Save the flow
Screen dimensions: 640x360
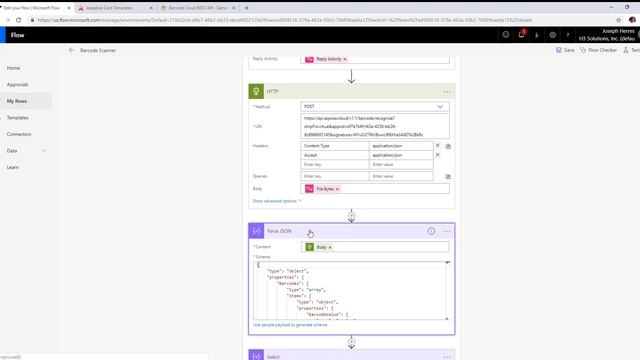pyautogui.click(x=565, y=50)
